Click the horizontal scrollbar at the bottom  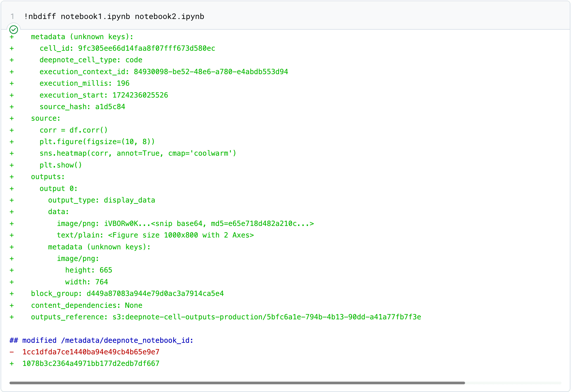pos(237,383)
